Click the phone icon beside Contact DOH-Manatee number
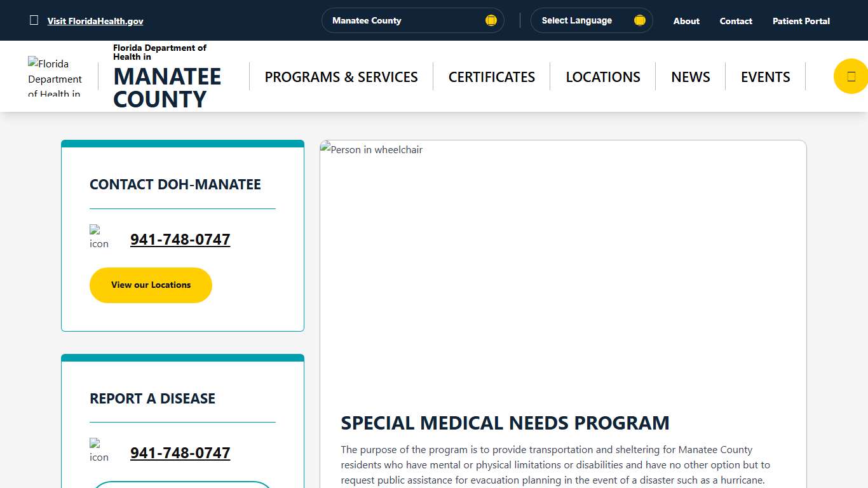868x488 pixels. pos(99,237)
